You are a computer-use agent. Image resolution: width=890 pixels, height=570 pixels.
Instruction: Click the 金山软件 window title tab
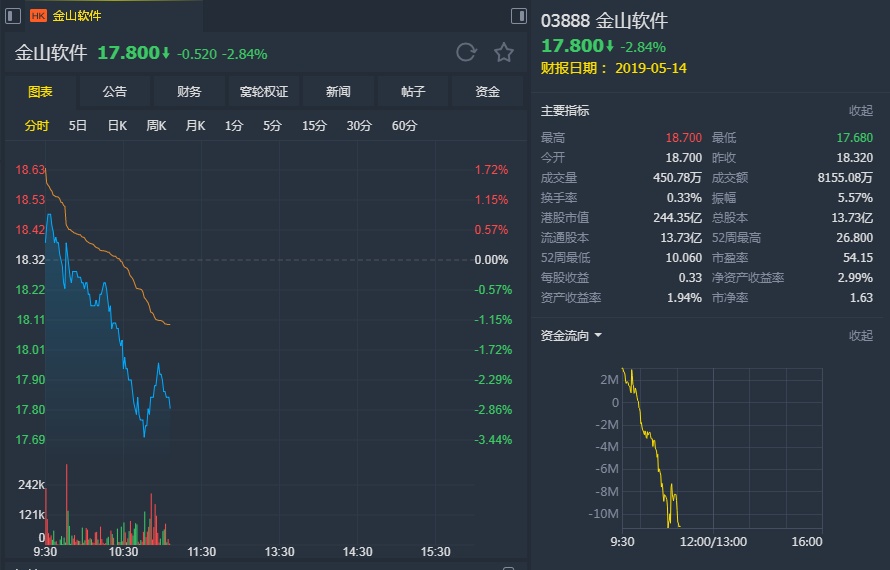(76, 16)
